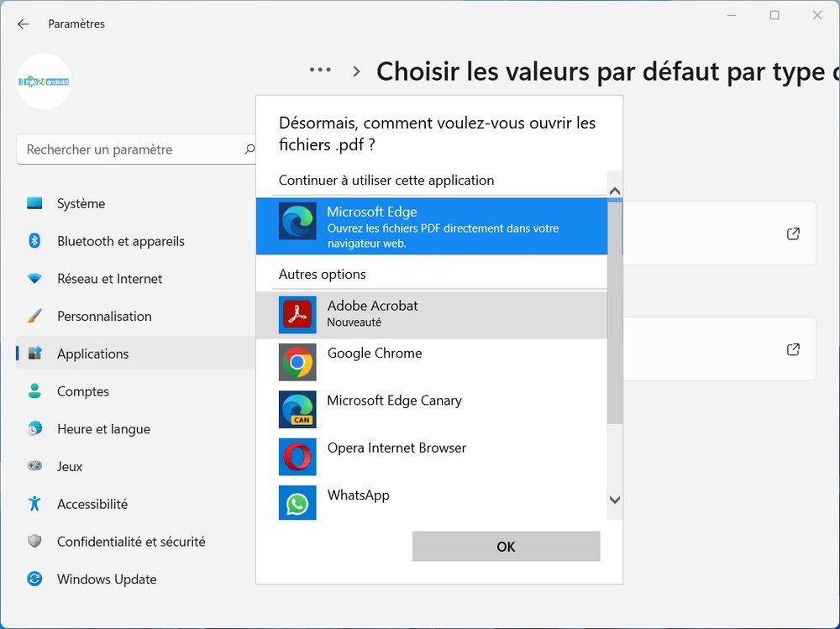Open the upper external link icon

pyautogui.click(x=794, y=233)
